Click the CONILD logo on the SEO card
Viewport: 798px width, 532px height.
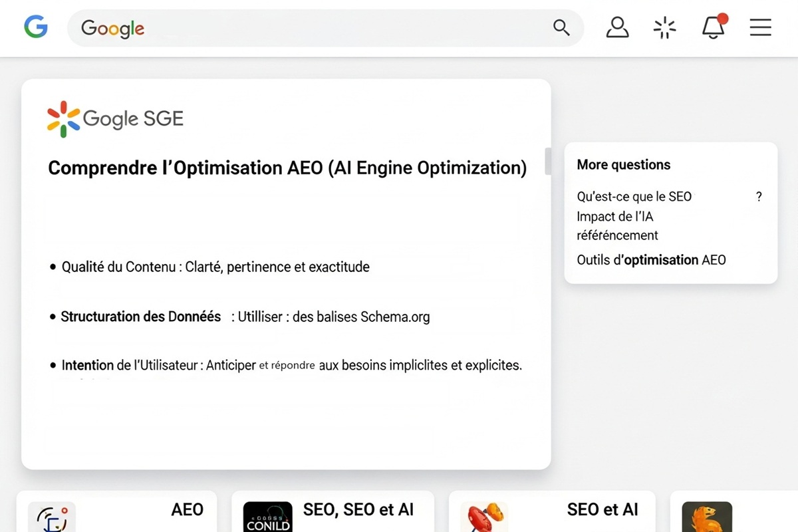click(x=267, y=517)
